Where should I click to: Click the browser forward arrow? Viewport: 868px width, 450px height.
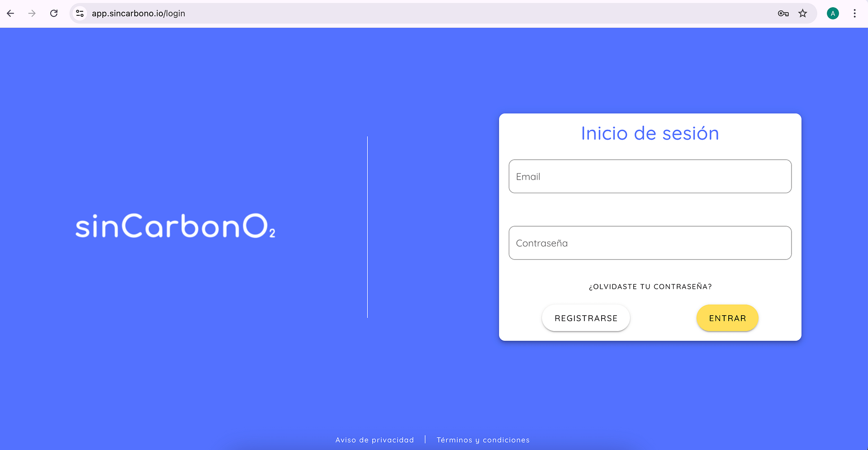pos(32,14)
